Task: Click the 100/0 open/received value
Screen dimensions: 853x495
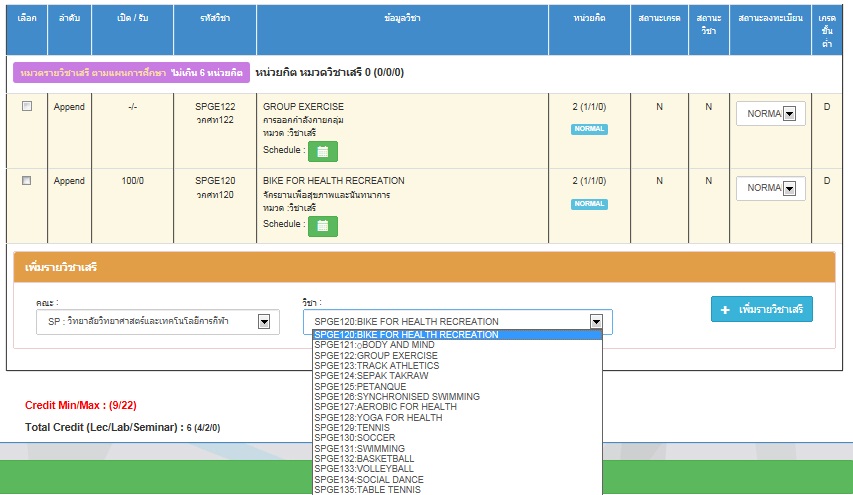Action: pos(133,181)
